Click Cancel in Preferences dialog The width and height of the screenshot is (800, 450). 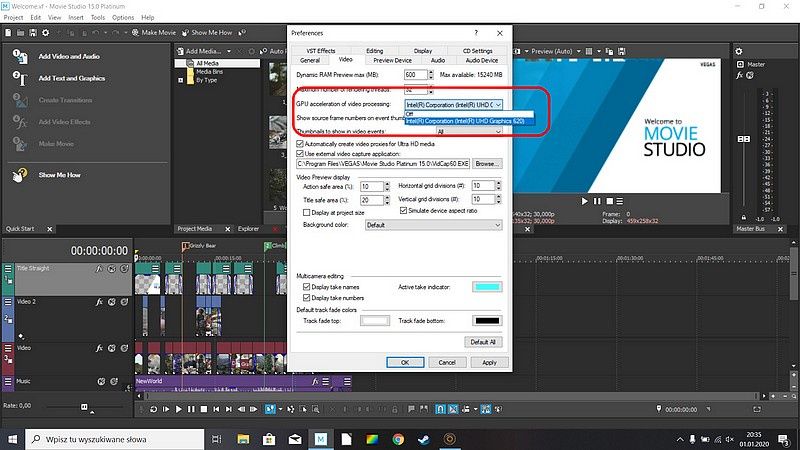[x=447, y=362]
